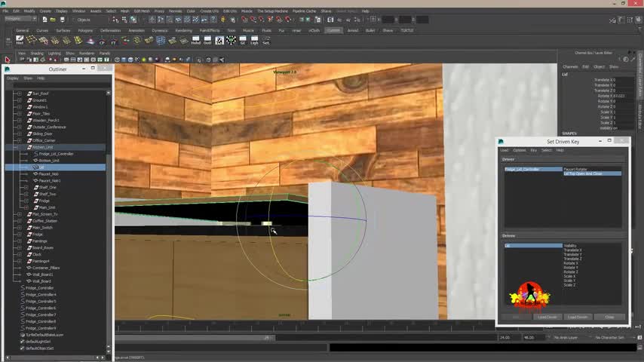This screenshot has height=362, width=644.
Task: Click the Hshd shelf icon
Action: pos(195,40)
